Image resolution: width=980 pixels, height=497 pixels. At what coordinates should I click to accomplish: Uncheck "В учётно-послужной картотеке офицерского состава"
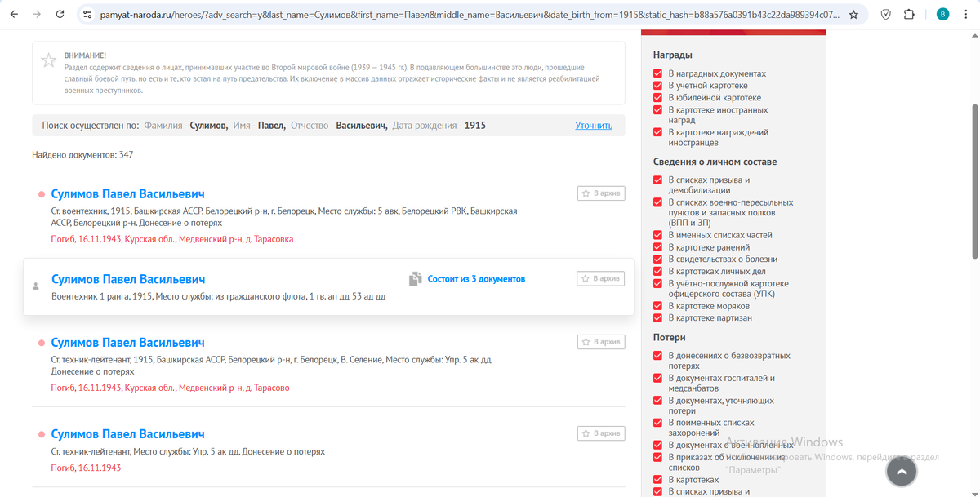(658, 284)
